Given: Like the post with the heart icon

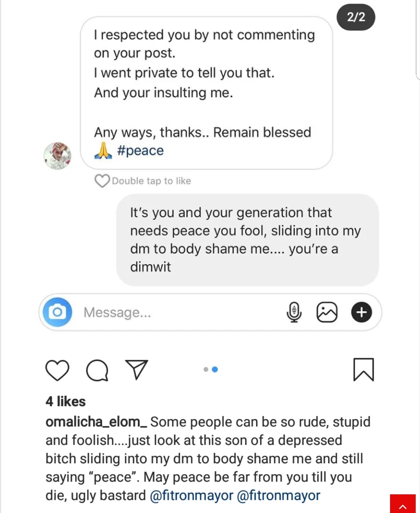Looking at the screenshot, I should point(57,370).
